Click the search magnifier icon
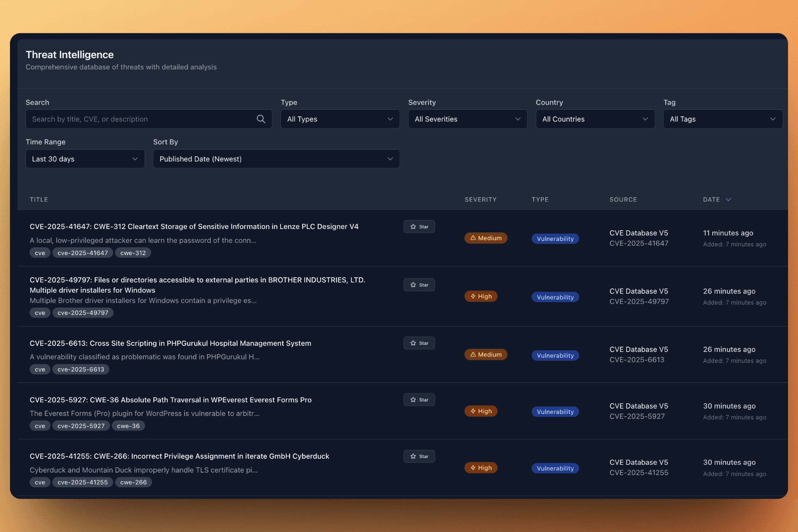The width and height of the screenshot is (798, 532). coord(261,119)
